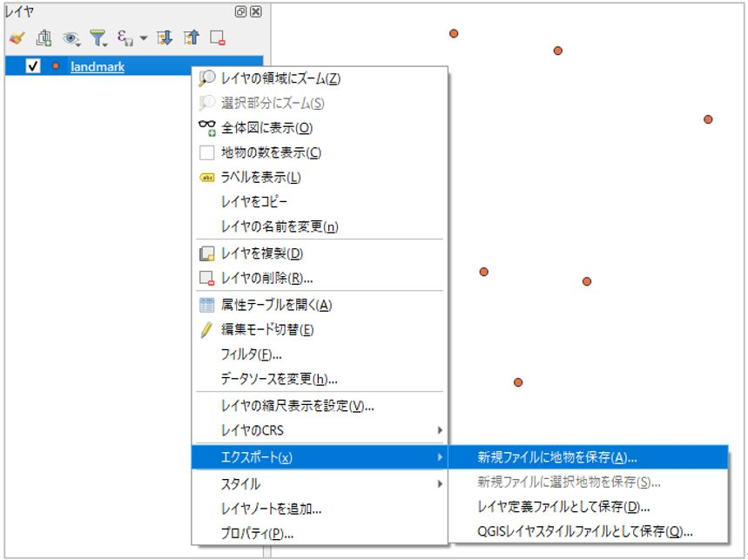
Task: Choose レイヤノートを追加... entry
Action: point(320,509)
